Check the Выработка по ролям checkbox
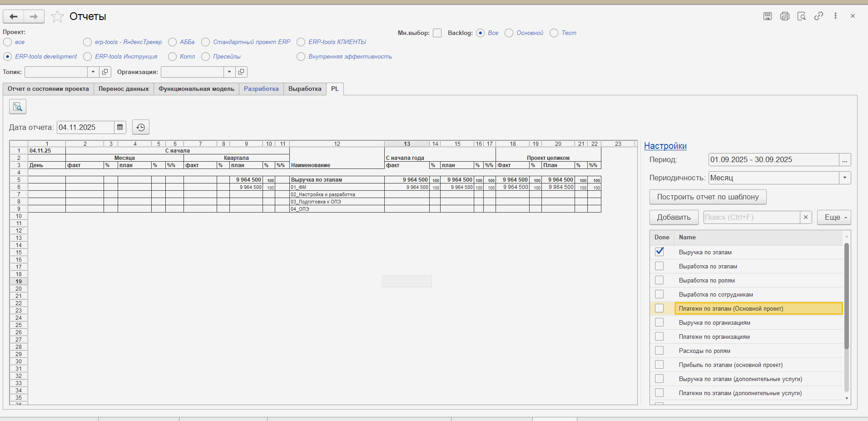This screenshot has height=421, width=868. (660, 280)
